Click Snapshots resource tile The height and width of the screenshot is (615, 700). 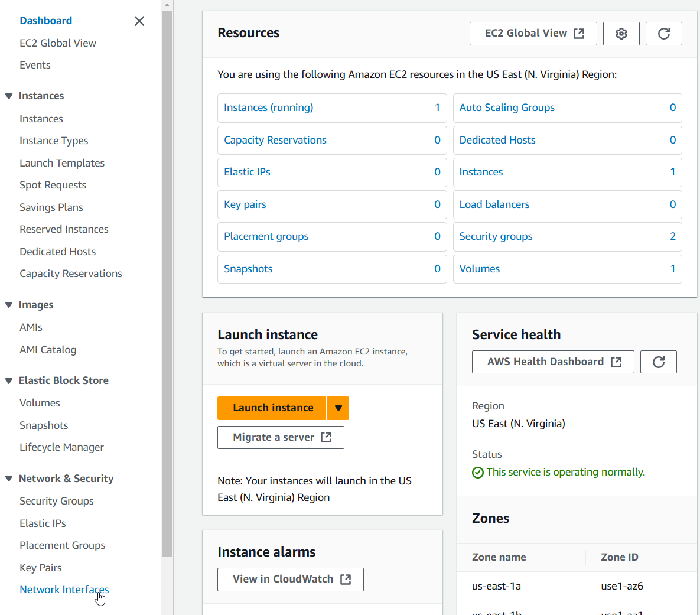pyautogui.click(x=332, y=269)
